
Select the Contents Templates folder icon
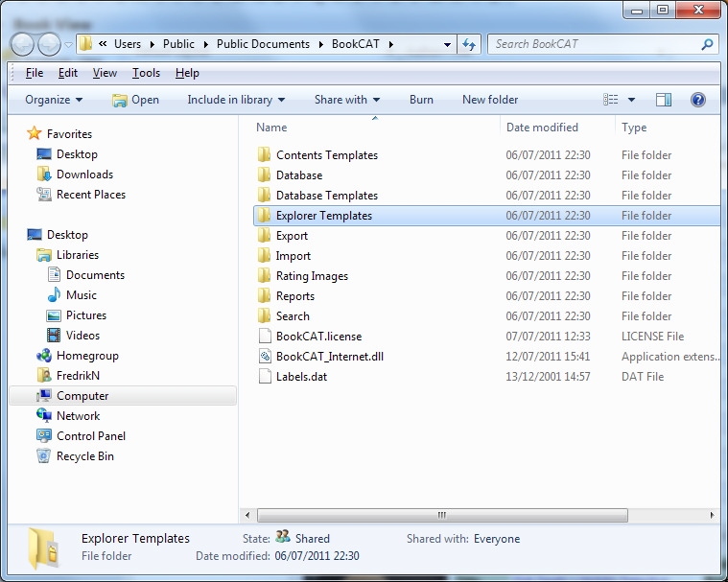[264, 154]
